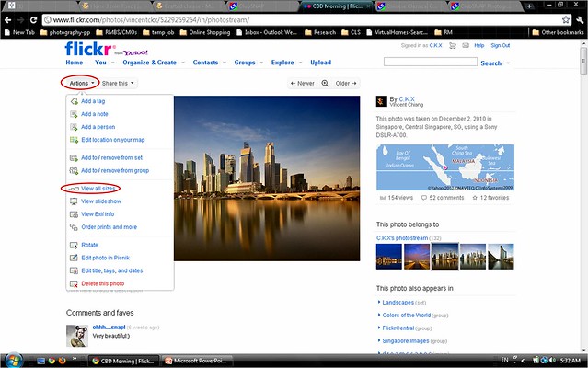Viewport: 588px width, 368px height.
Task: Open the Share this dropdown
Action: click(118, 83)
